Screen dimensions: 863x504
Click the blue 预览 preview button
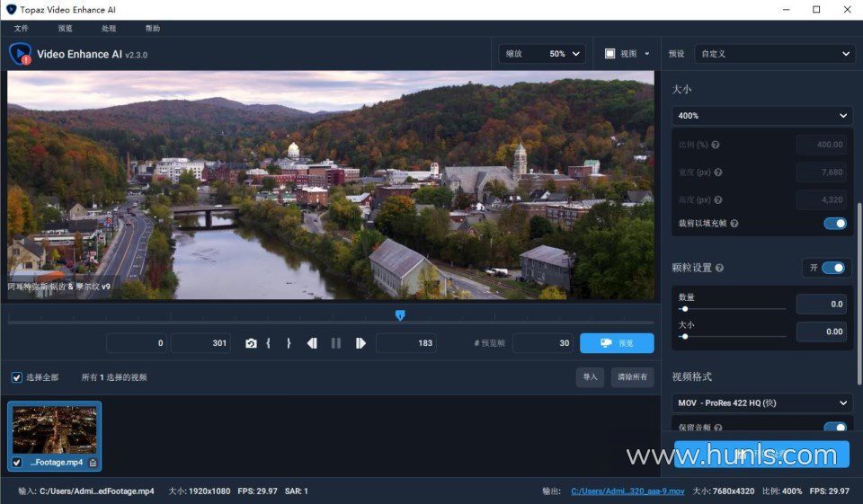coord(617,343)
